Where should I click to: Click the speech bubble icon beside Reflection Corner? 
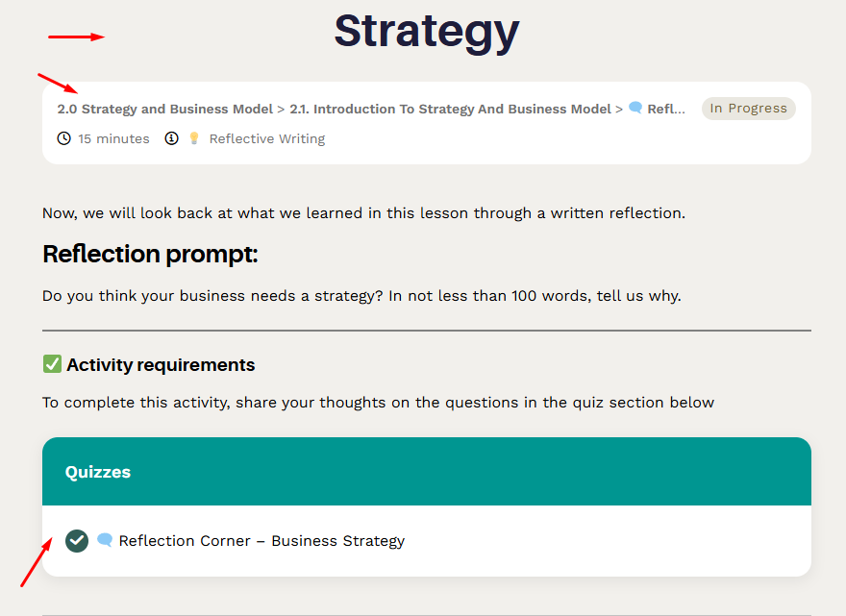(x=105, y=540)
